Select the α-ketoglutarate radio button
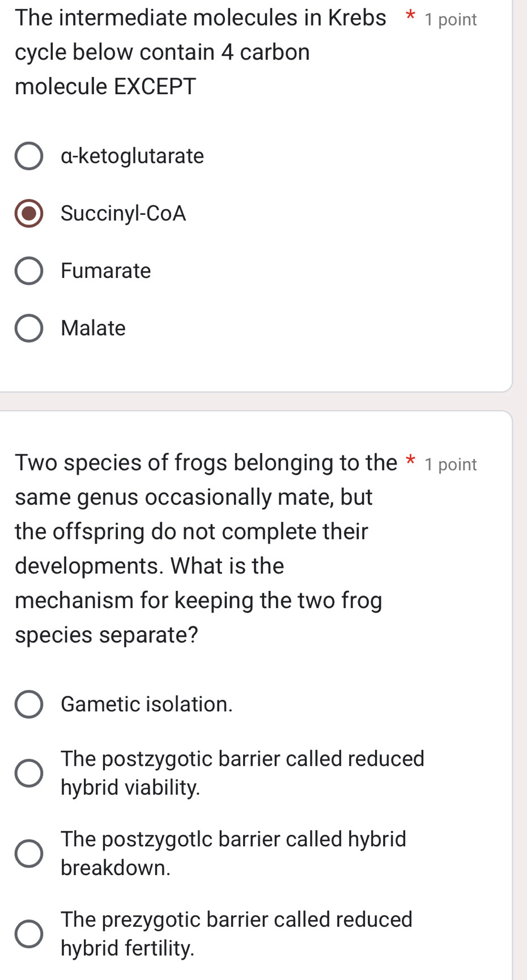Screen dimensions: 527x980 [x=29, y=156]
